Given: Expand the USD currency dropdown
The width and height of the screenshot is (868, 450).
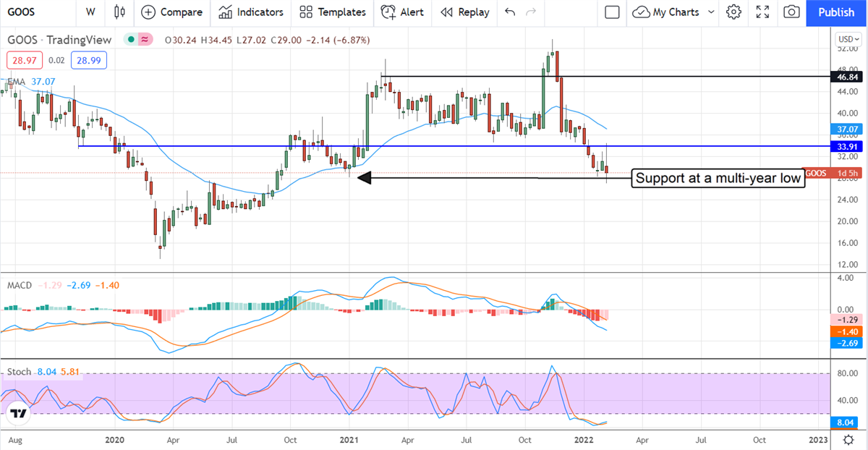Looking at the screenshot, I should [846, 39].
